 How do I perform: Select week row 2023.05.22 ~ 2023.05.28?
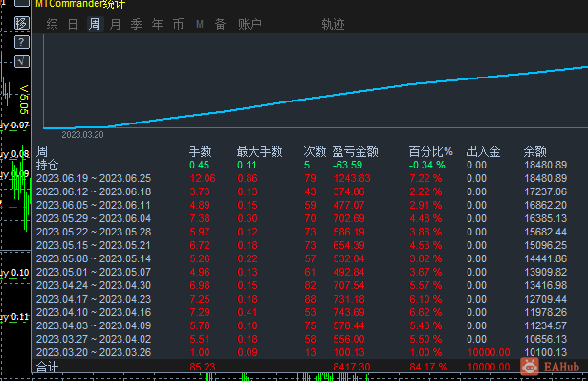tap(302, 232)
